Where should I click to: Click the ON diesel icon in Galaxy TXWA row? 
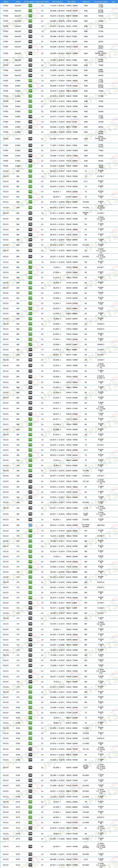click(30, 65)
